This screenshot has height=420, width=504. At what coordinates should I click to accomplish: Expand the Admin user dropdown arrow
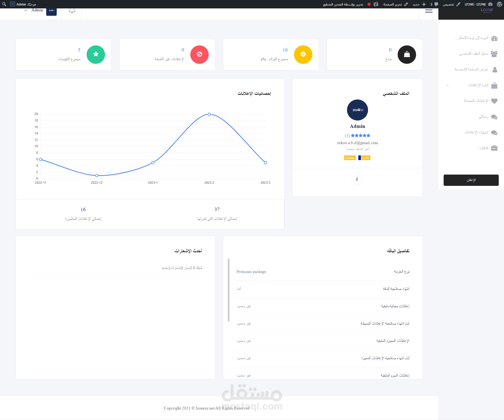[26, 10]
